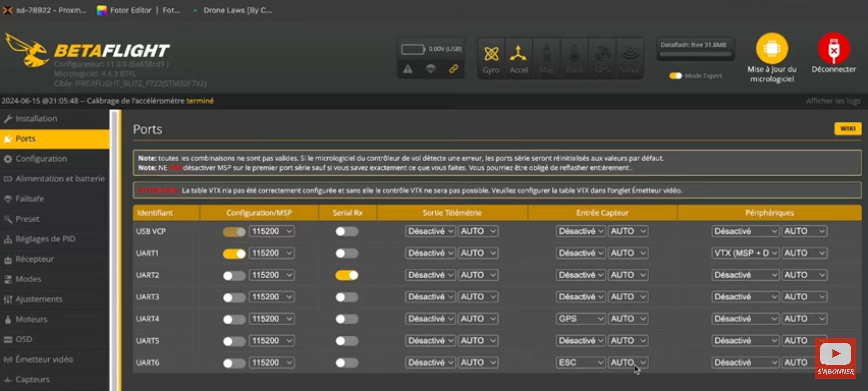Open UART4 sensor input GPS dropdown

580,319
